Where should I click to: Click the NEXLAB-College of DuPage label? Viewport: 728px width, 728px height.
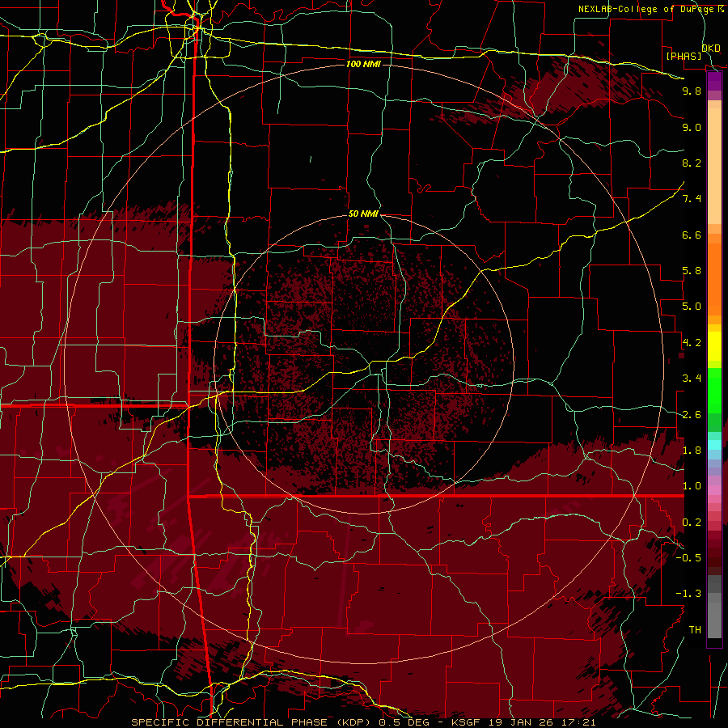pos(648,9)
